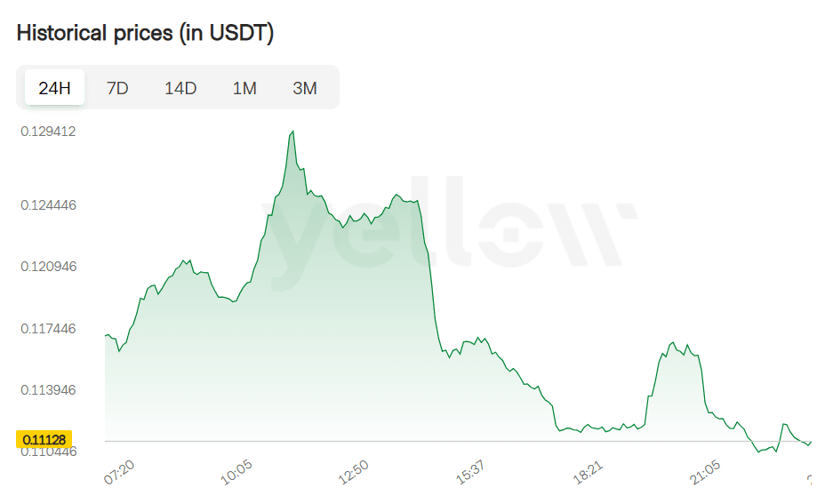
Task: Click the 18:21 time axis label
Action: (x=589, y=472)
